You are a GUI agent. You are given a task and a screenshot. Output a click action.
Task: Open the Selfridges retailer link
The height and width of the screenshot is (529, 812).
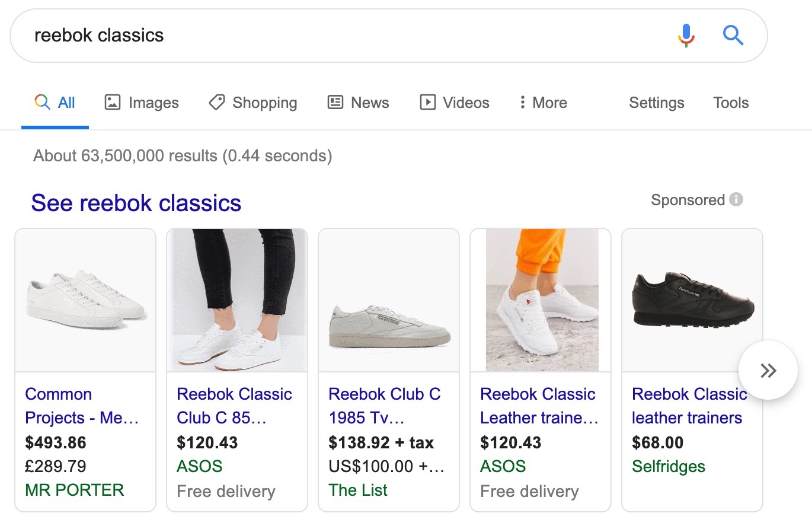pyautogui.click(x=668, y=467)
